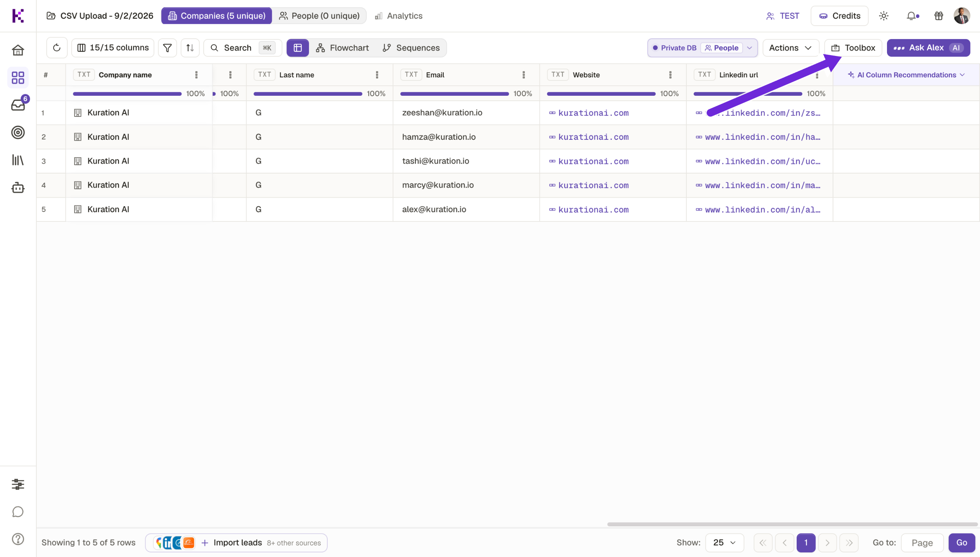The width and height of the screenshot is (980, 557).
Task: Click the refresh table icon
Action: pos(57,48)
